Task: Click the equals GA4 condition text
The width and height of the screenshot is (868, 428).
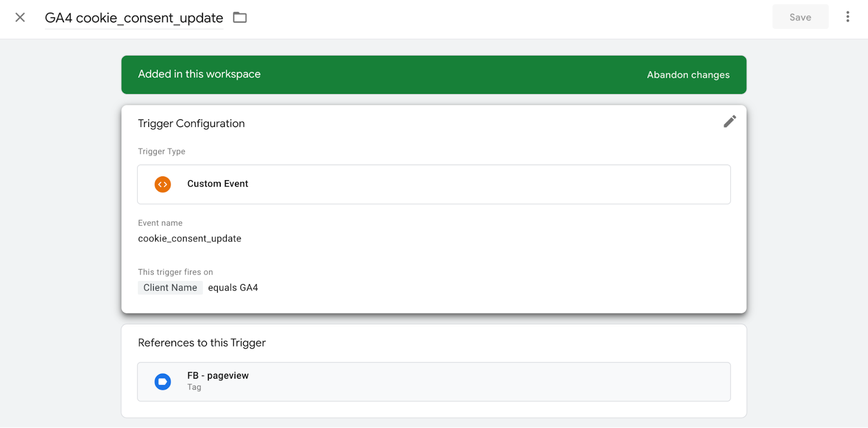Action: [x=233, y=288]
